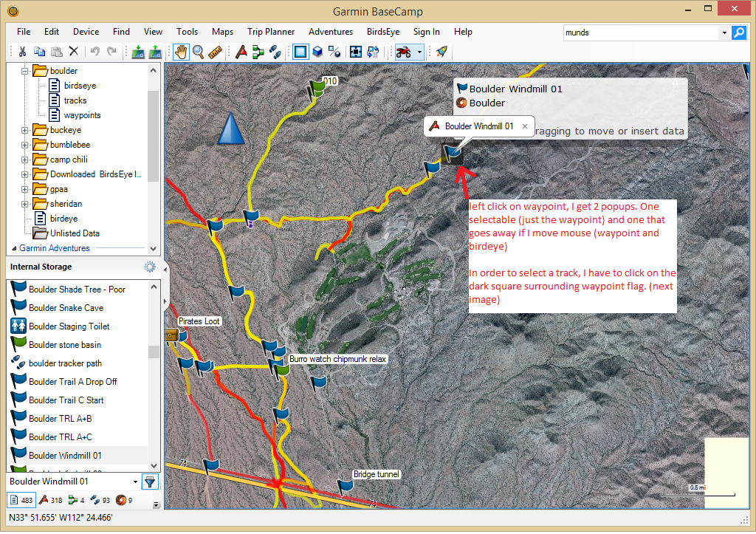Image resolution: width=756 pixels, height=534 pixels.
Task: Click the Internal Storage settings gear
Action: click(150, 267)
